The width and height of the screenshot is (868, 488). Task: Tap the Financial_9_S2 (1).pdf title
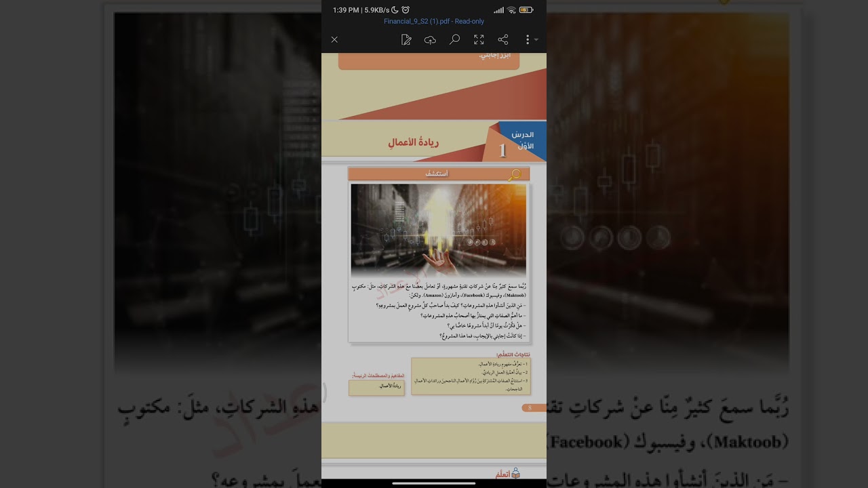coord(434,21)
